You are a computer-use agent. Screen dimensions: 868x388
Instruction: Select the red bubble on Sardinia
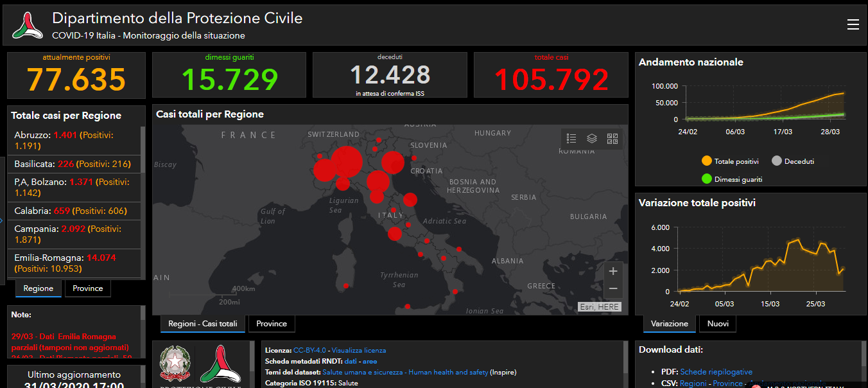pyautogui.click(x=346, y=285)
